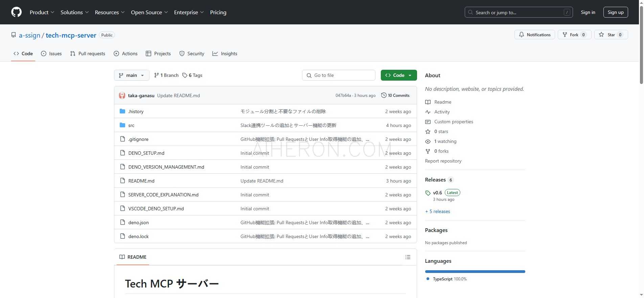Select the README tab heading

[133, 257]
